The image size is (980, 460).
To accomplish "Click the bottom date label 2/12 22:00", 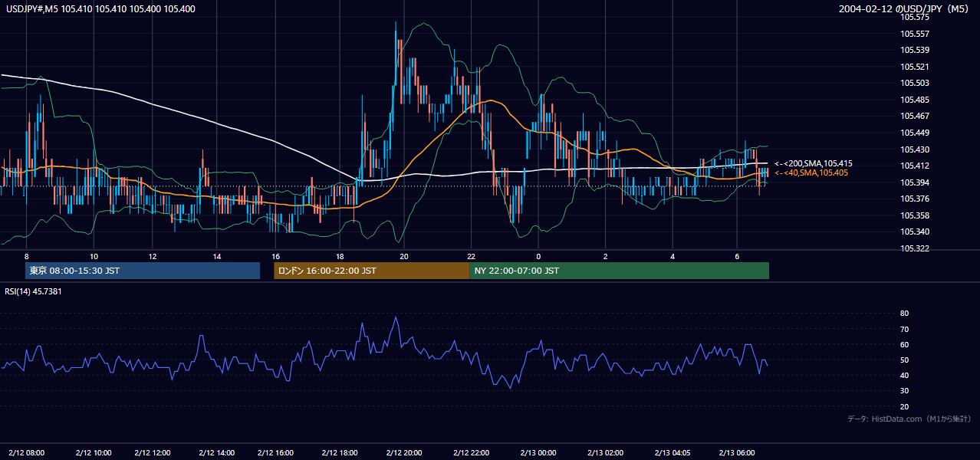I will tap(472, 452).
